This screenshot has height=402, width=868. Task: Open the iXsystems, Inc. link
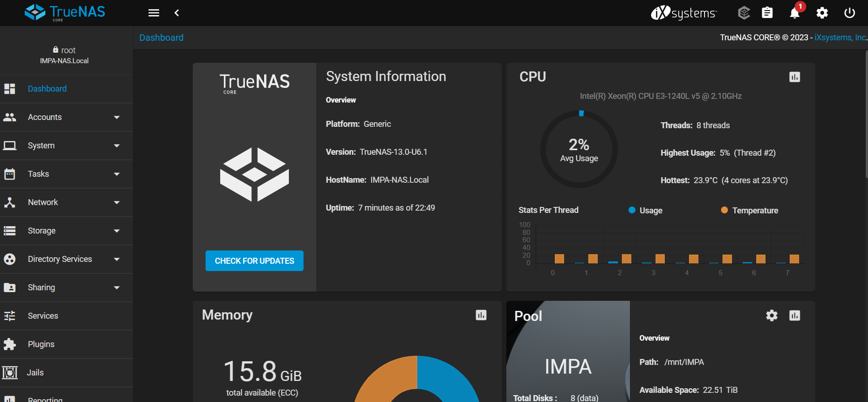tap(840, 38)
